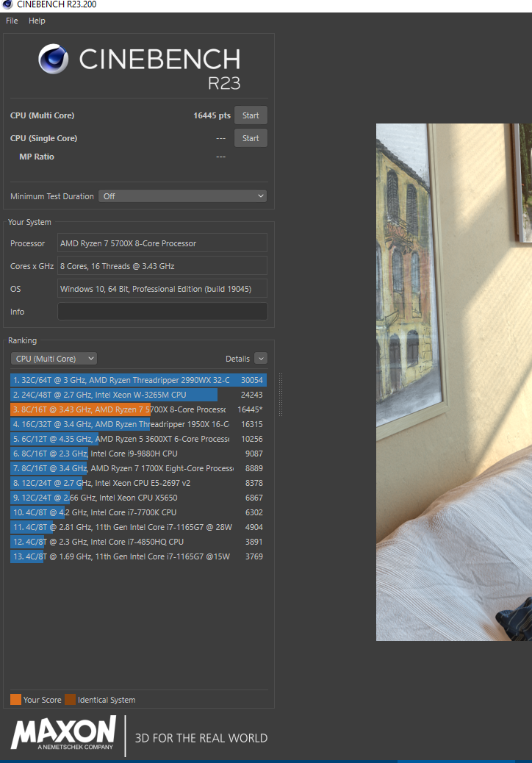Image resolution: width=532 pixels, height=763 pixels.
Task: Select the Threadripper 2990WX ranking row
Action: pyautogui.click(x=138, y=380)
